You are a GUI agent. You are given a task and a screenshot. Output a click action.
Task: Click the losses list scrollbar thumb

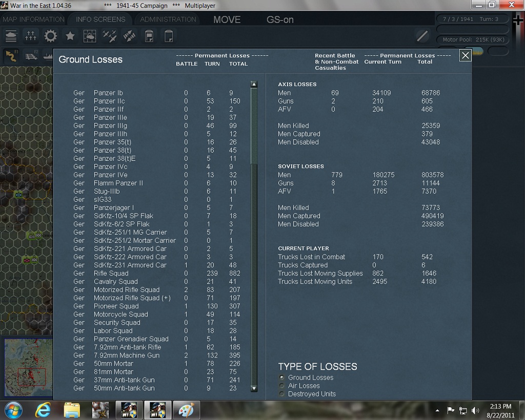pyautogui.click(x=254, y=127)
